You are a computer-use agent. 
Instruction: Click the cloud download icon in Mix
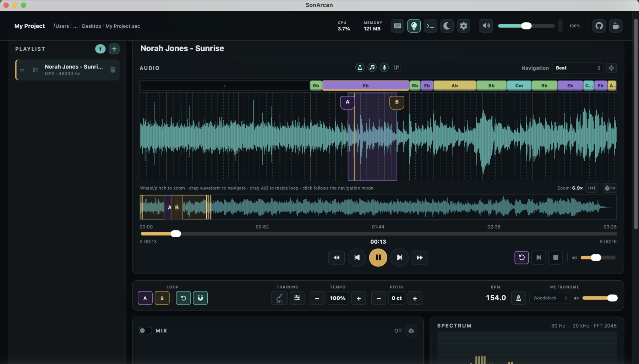click(411, 331)
